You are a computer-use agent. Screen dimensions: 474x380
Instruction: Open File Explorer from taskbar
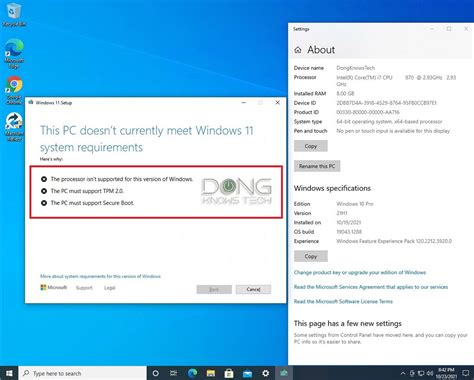211,373
